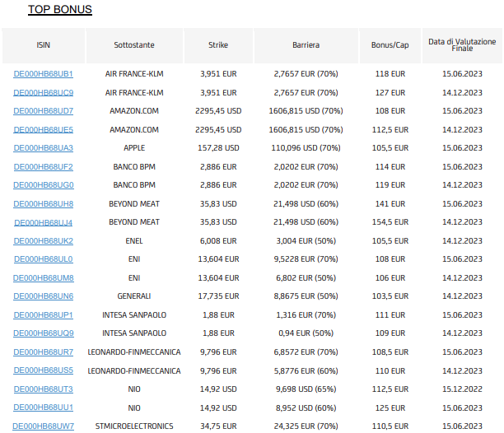Click the TOP BONUS heading

[x=60, y=9]
